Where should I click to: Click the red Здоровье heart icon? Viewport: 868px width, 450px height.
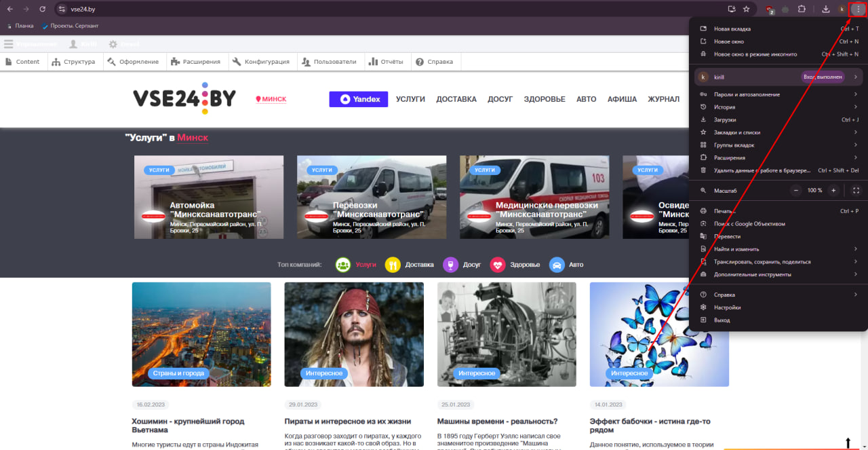[497, 265]
